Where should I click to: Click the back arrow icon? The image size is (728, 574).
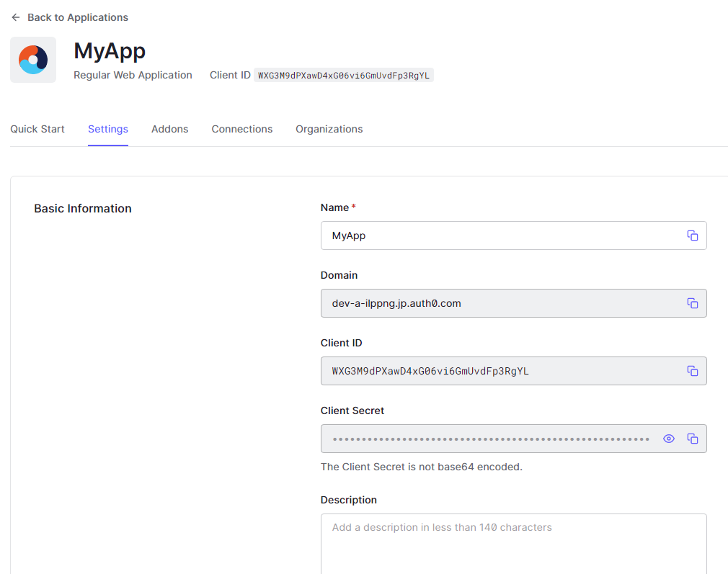(x=16, y=17)
